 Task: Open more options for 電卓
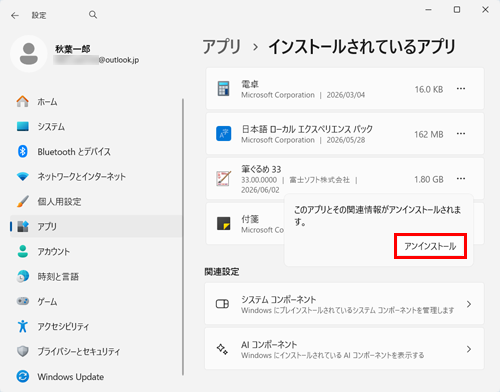[x=461, y=89]
